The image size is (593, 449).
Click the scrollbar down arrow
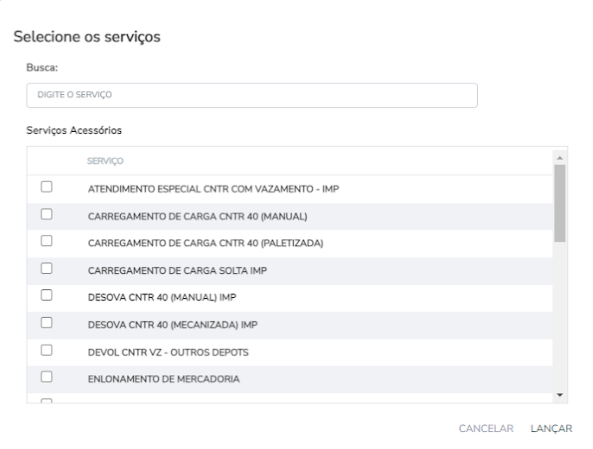coord(560,395)
